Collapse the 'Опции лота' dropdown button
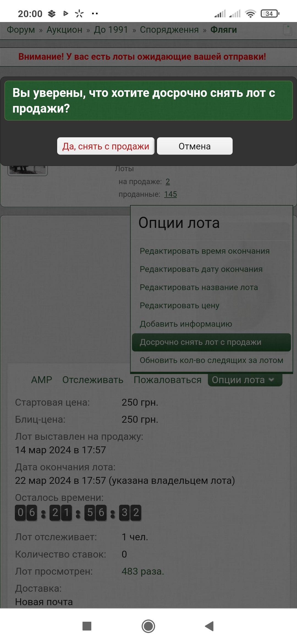 [245, 380]
